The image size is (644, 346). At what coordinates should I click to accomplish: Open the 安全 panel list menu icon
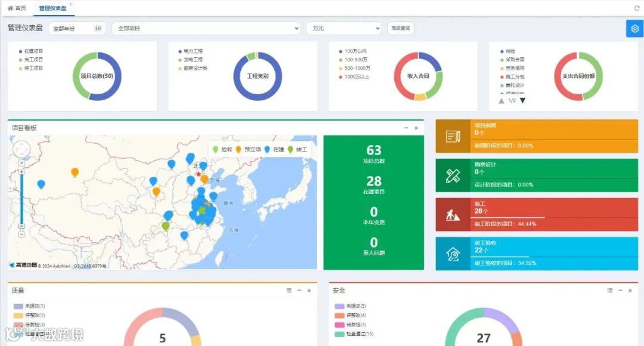(610, 291)
